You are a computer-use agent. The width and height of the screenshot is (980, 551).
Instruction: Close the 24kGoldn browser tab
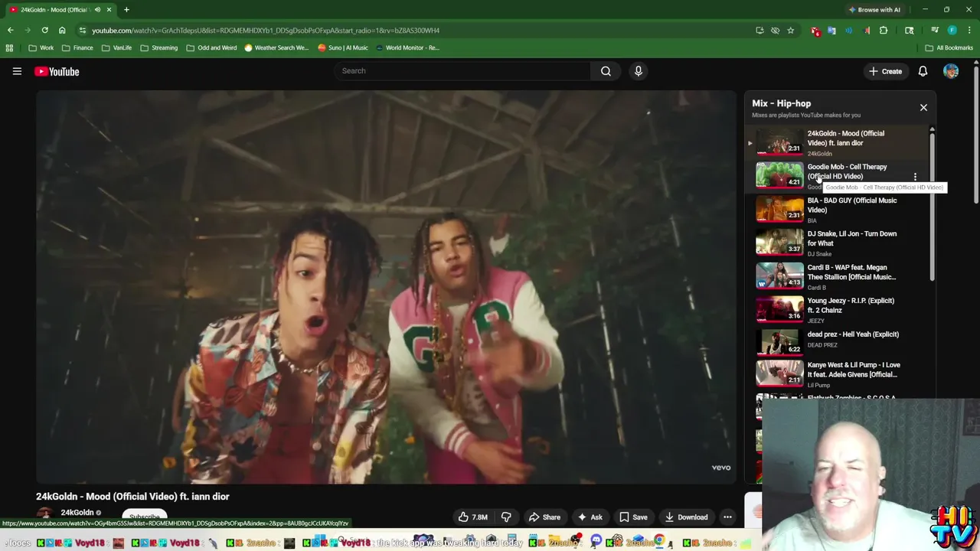pos(109,10)
